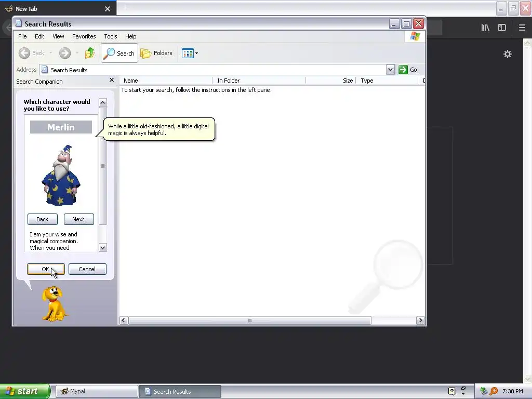Click the Windows flag logo icon
This screenshot has height=399, width=532.
click(x=415, y=36)
